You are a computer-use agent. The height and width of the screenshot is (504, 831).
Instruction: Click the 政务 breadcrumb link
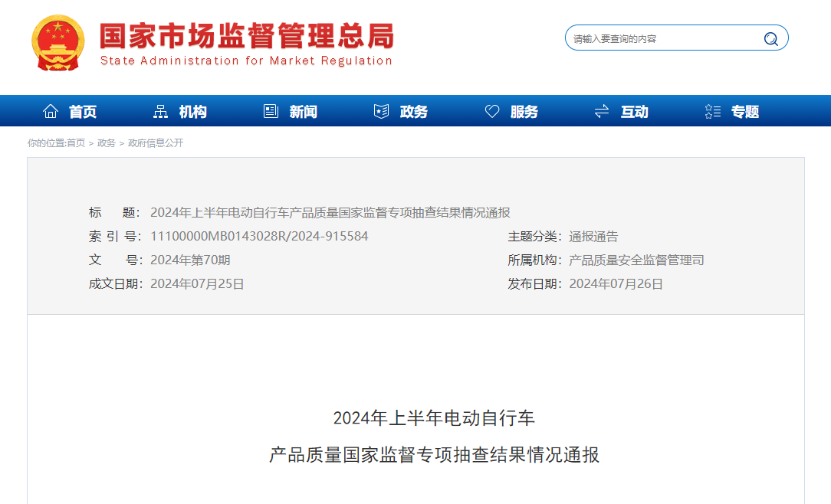[x=107, y=143]
